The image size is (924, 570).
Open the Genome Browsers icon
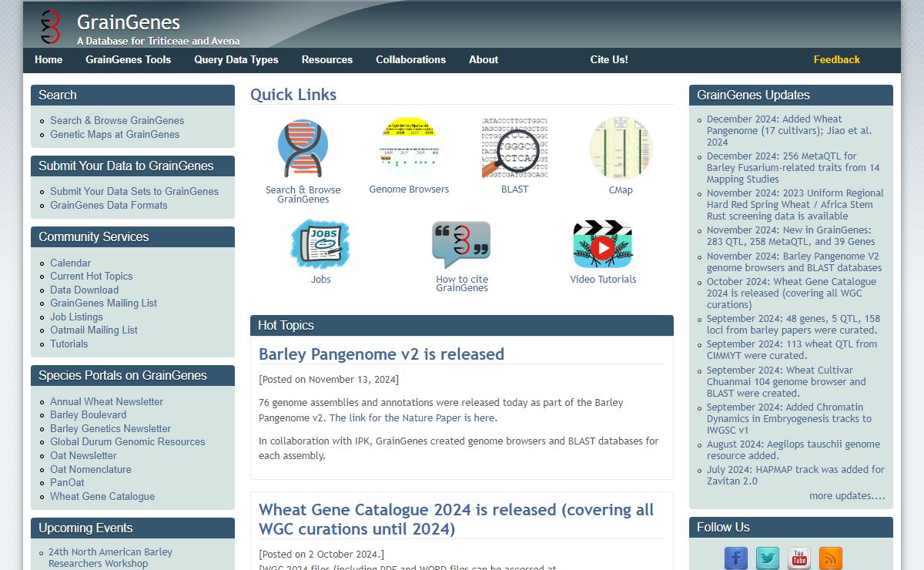(x=409, y=147)
